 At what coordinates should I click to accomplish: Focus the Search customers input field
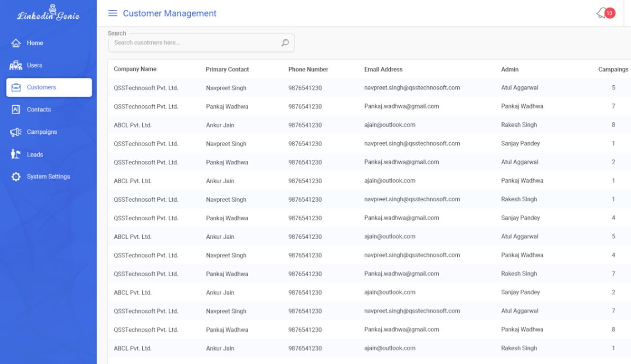[201, 43]
